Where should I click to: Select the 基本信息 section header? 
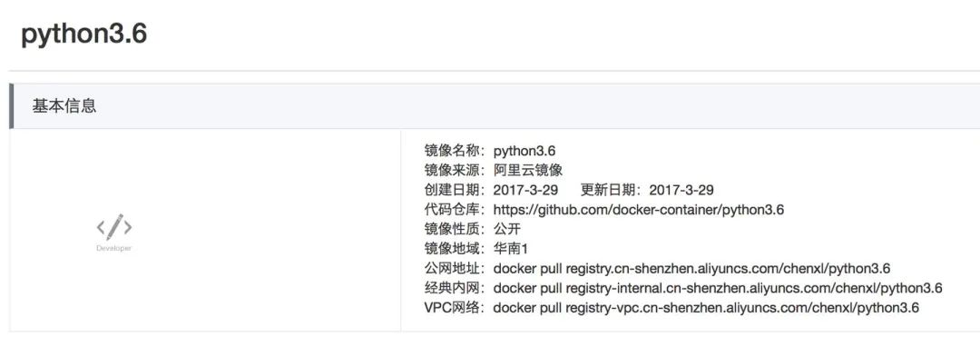[64, 105]
